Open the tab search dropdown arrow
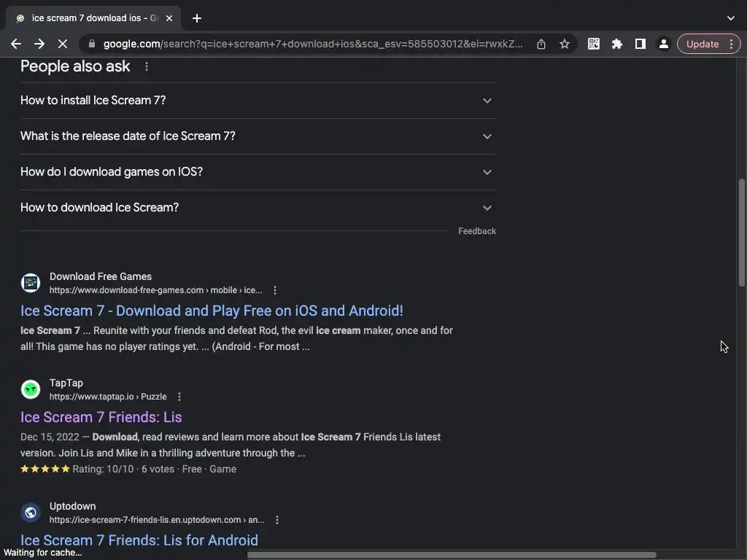 tap(731, 18)
